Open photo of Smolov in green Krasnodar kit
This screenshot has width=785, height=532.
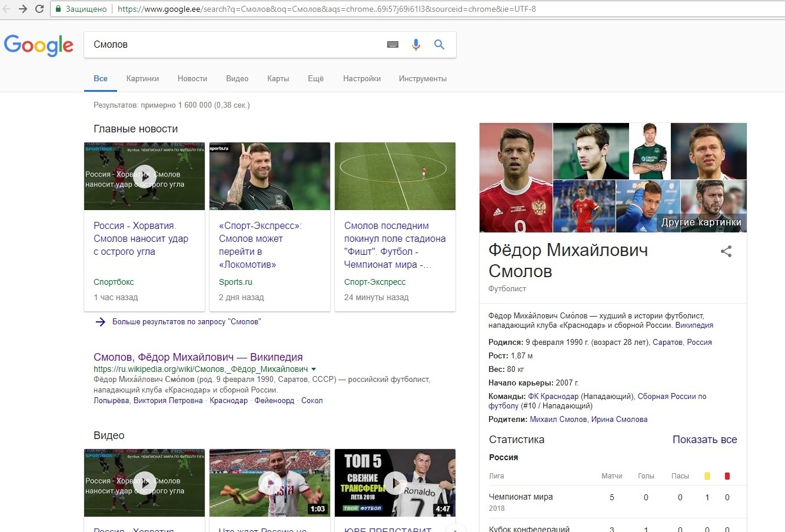coord(650,151)
